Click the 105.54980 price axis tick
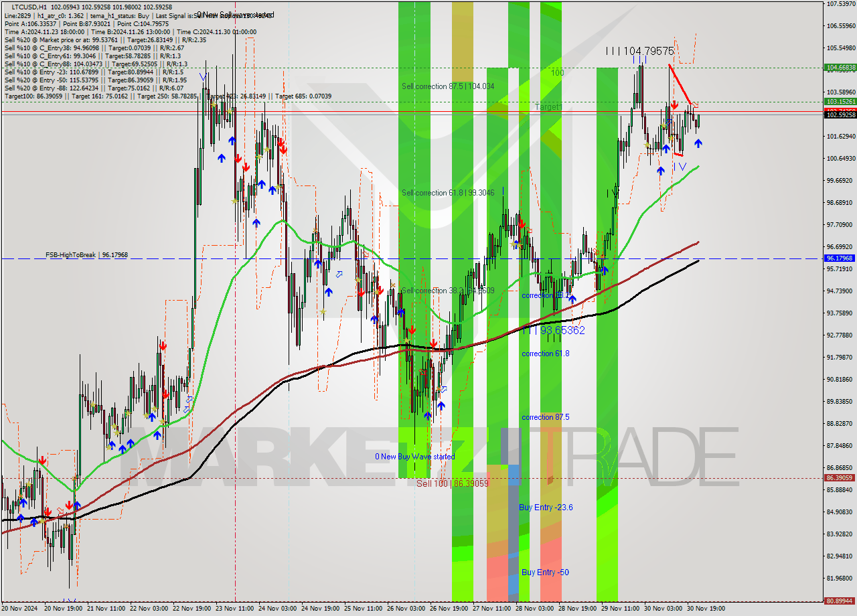 click(x=840, y=48)
